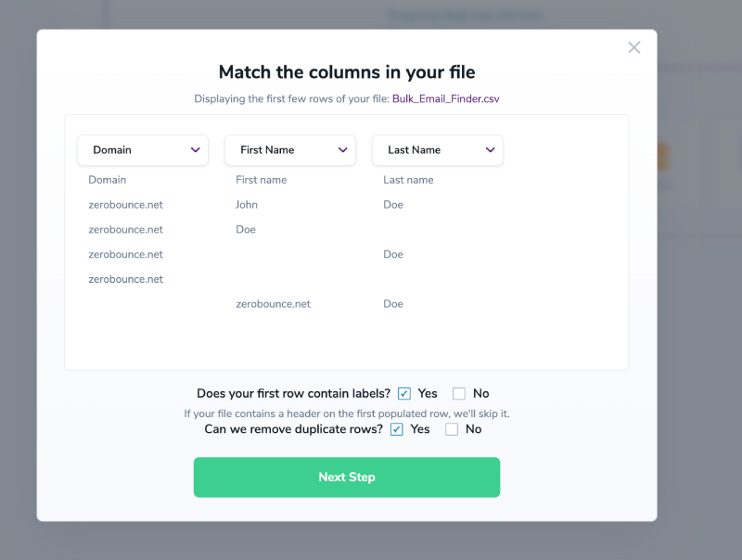742x560 pixels.
Task: Check Yes to remove duplicate rows
Action: point(397,428)
